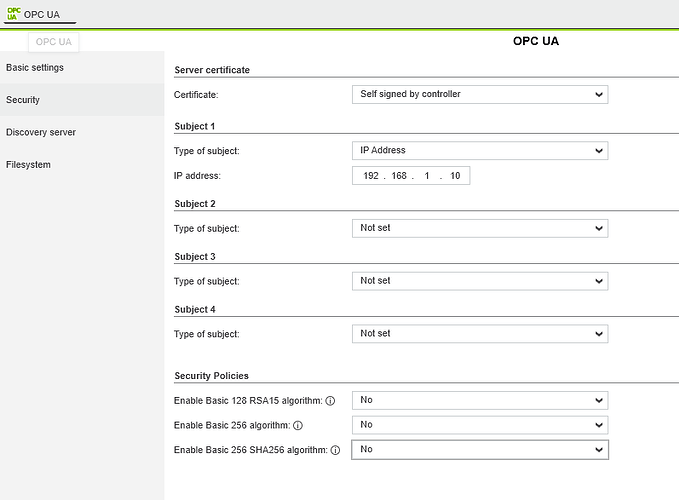Screen dimensions: 679x500
Task: Open Subject 4 type of subject dropdown
Action: pos(480,334)
